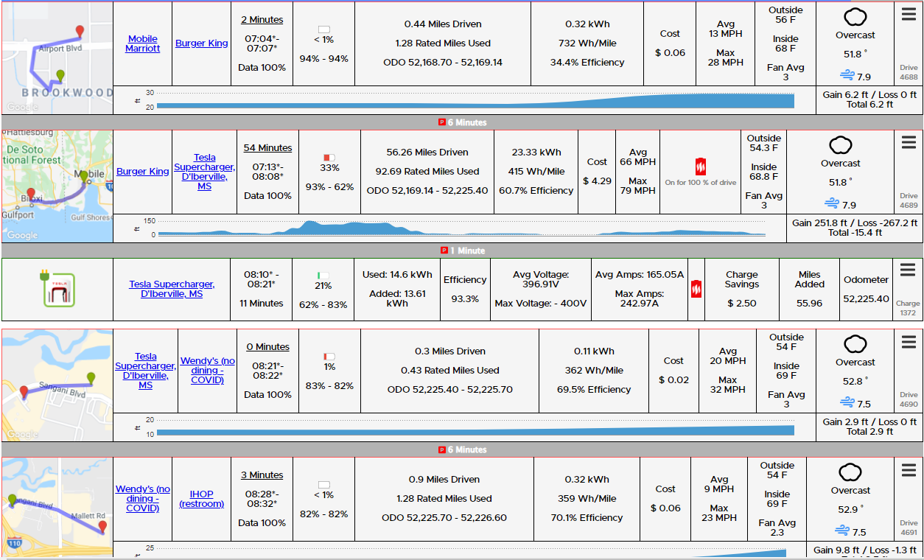
Task: Click the 0 Minutes duration link
Action: (x=268, y=347)
